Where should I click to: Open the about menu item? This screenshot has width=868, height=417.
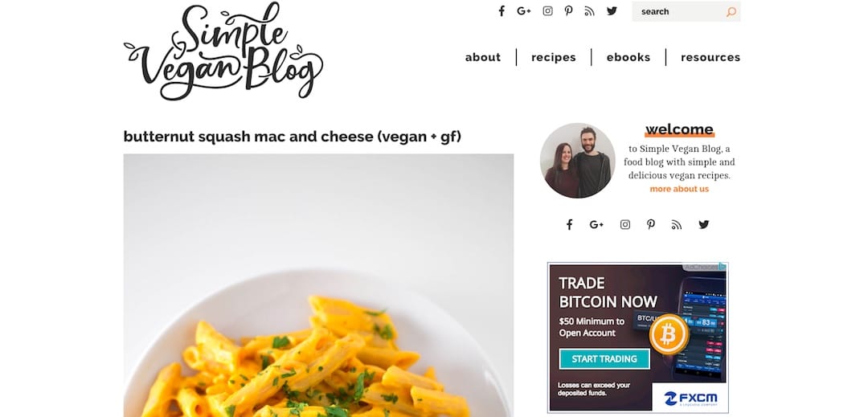click(483, 57)
